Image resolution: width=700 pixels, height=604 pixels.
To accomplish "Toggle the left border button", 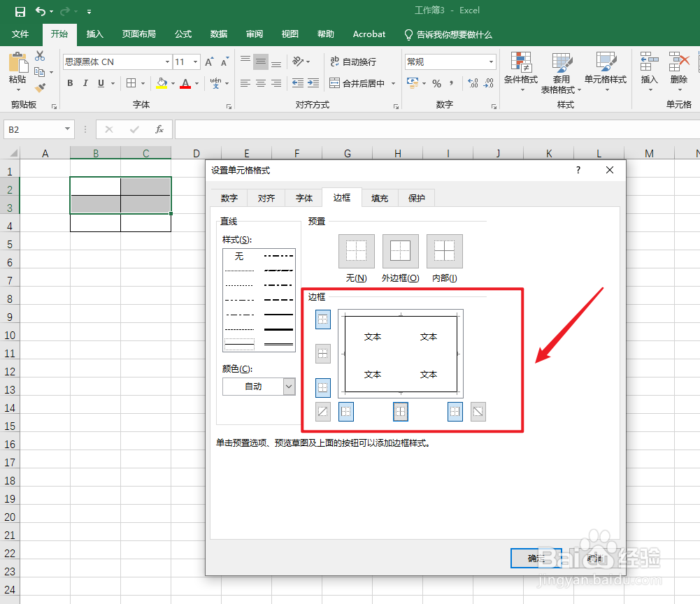I will pyautogui.click(x=346, y=412).
